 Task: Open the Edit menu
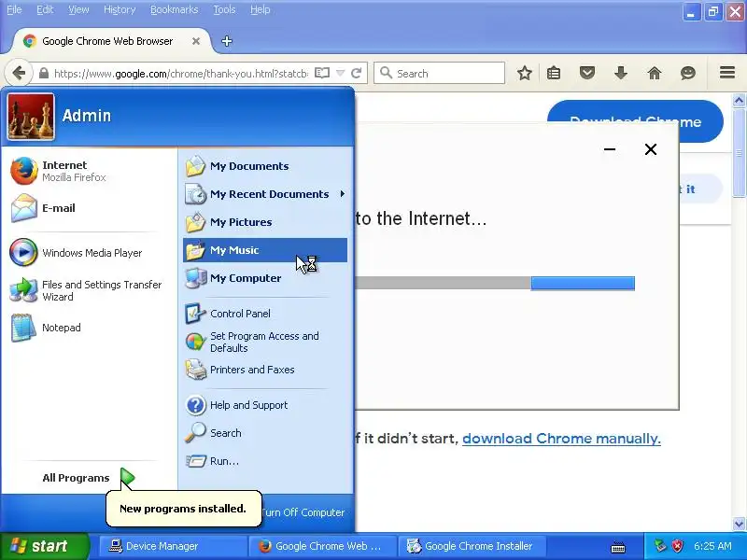(45, 9)
